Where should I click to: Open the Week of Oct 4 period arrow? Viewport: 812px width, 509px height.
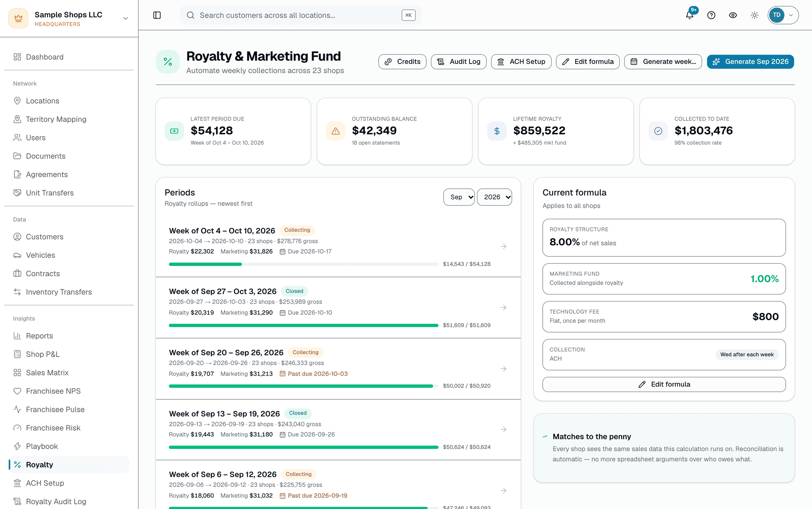point(503,246)
